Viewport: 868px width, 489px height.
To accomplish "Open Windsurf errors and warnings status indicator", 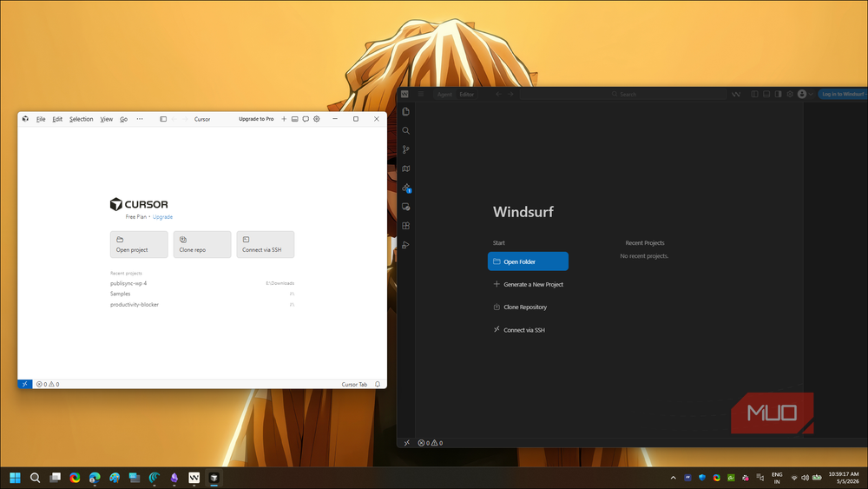I will pos(431,442).
